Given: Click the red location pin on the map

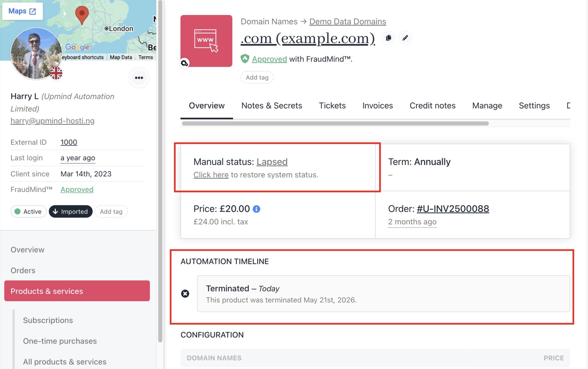Looking at the screenshot, I should (82, 15).
